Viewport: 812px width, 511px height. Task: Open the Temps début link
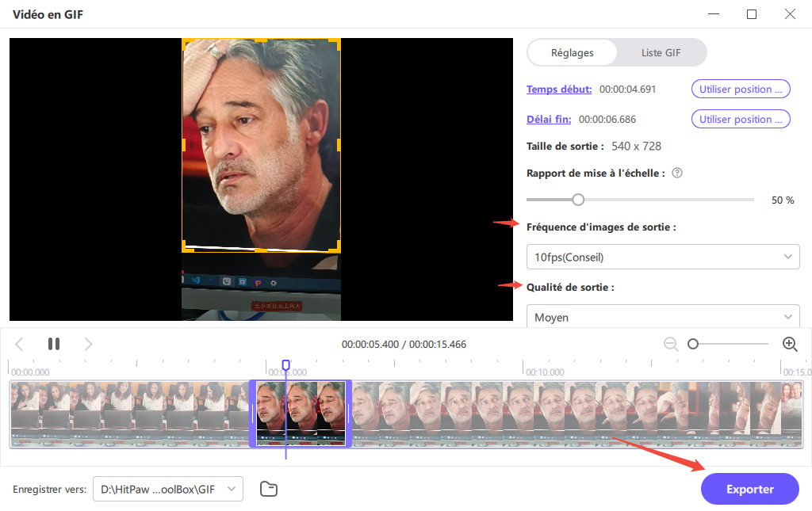(x=559, y=89)
